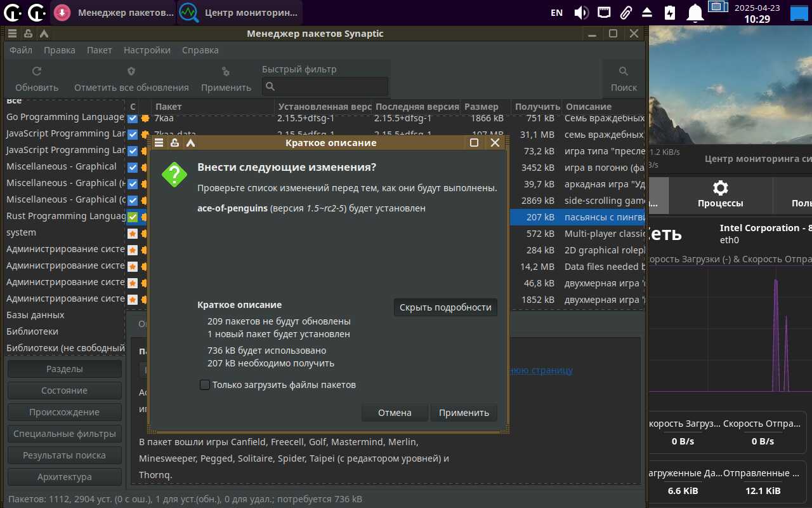
Task: Open the clipboard paperclip tray icon
Action: pos(625,12)
